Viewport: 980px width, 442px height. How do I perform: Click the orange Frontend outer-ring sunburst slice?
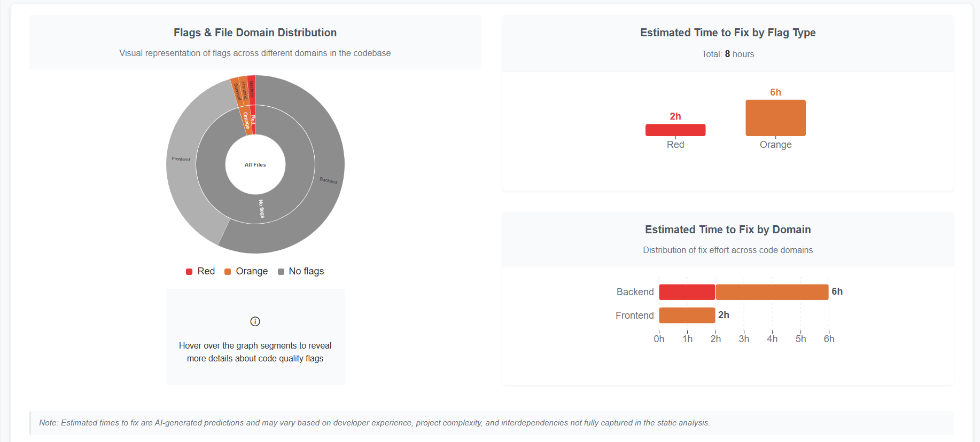pyautogui.click(x=244, y=90)
